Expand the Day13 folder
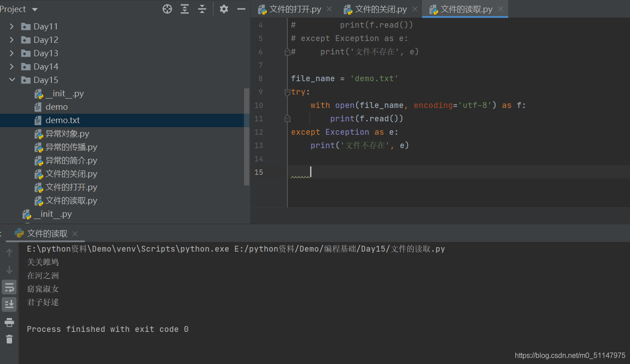 pyautogui.click(x=12, y=54)
